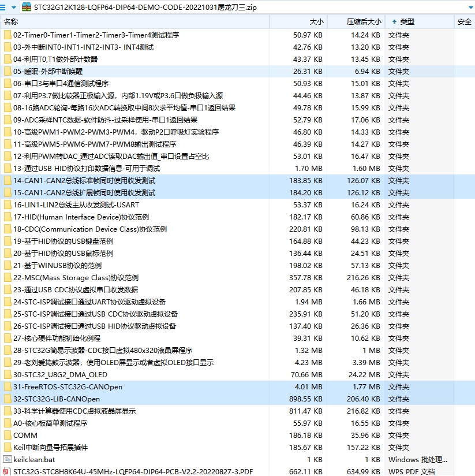Image resolution: width=475 pixels, height=476 pixels.
Task: Click folder icon of 08-16路ADC轮询 row
Action: [8, 108]
